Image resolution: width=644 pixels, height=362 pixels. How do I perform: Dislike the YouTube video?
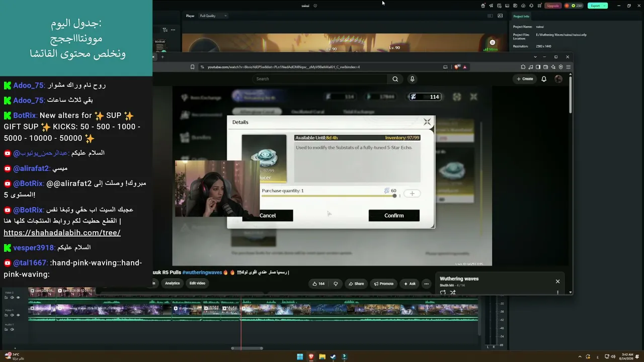tap(336, 284)
